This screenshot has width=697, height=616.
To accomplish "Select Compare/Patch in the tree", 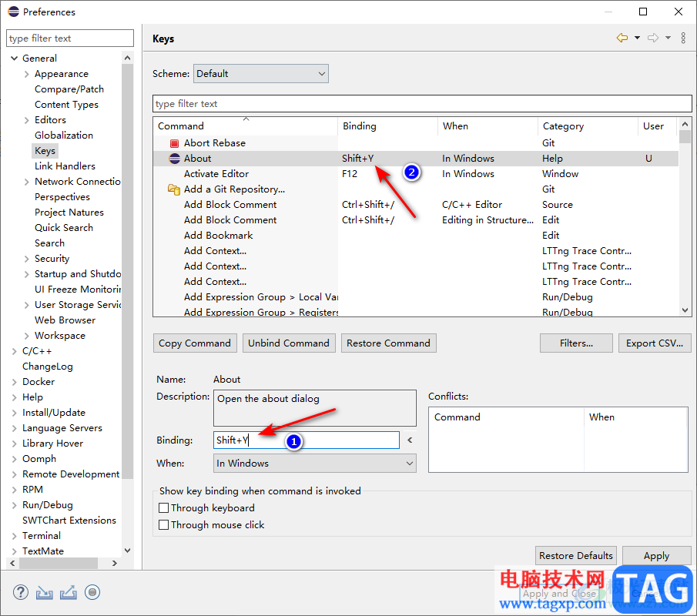I will pyautogui.click(x=69, y=89).
